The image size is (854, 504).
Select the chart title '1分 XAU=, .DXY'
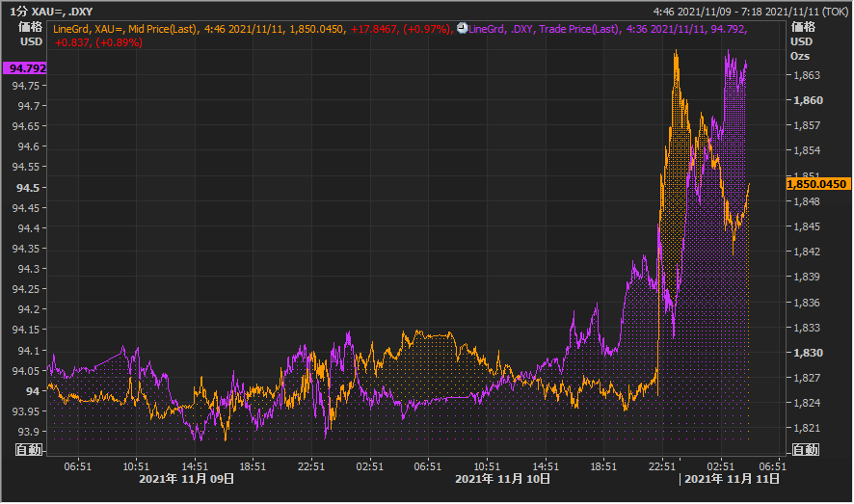pos(52,12)
